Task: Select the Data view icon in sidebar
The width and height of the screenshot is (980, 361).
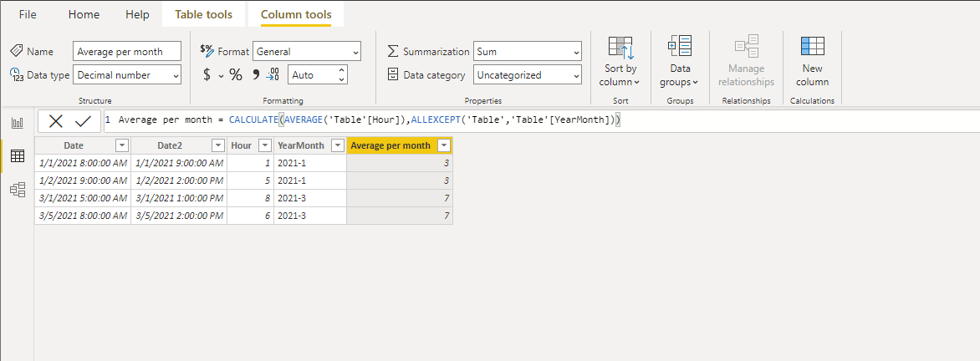Action: (18, 156)
